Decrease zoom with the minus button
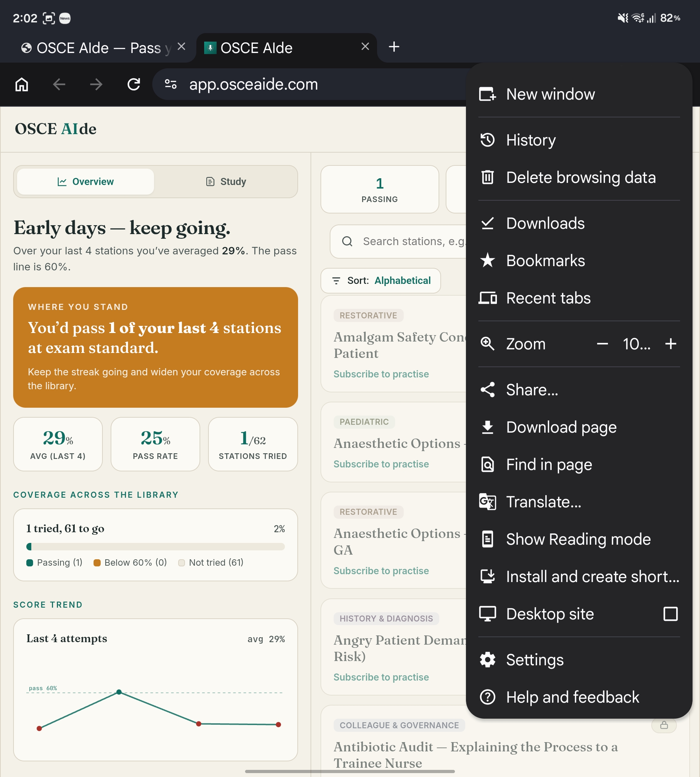This screenshot has height=777, width=700. 602,344
